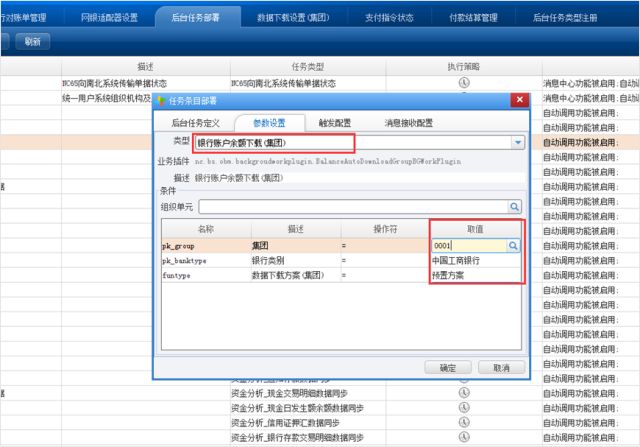Click the 刷新 refresh button
Viewport: 640px width, 447px height.
click(x=33, y=41)
